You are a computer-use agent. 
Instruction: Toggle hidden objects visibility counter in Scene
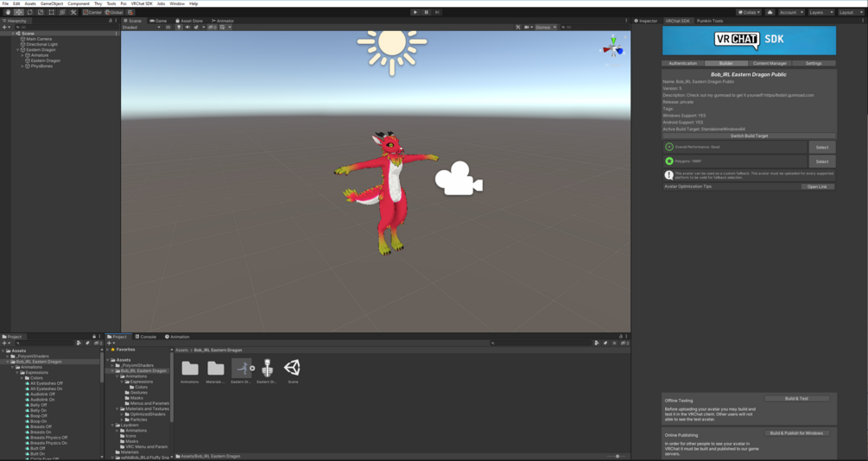pos(212,27)
